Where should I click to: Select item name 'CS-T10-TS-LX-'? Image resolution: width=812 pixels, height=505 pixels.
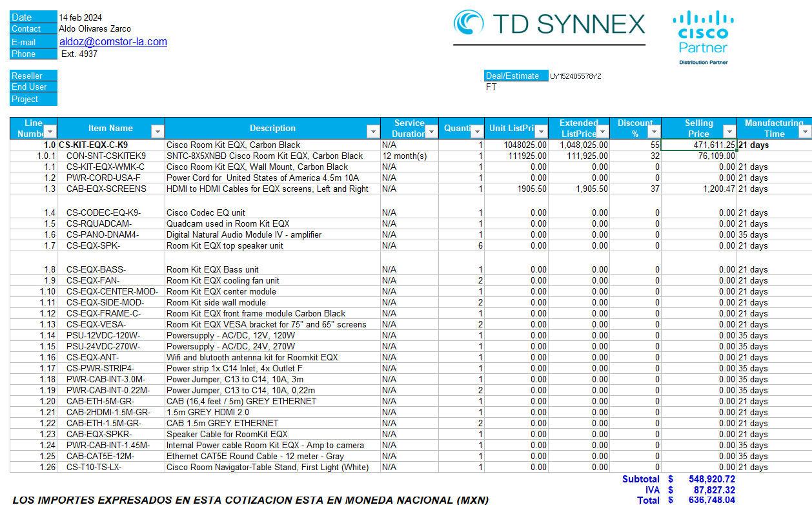(x=94, y=468)
